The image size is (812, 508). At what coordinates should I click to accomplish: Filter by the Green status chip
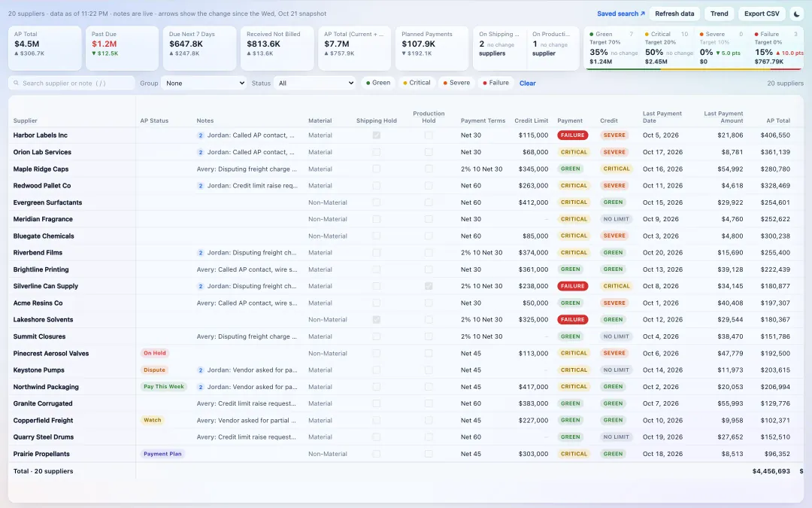pyautogui.click(x=378, y=83)
